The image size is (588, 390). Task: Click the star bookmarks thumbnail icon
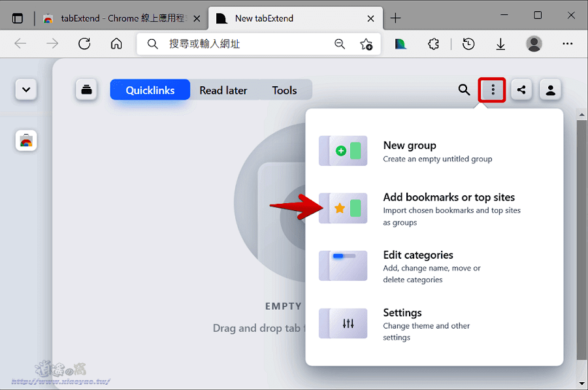click(343, 208)
